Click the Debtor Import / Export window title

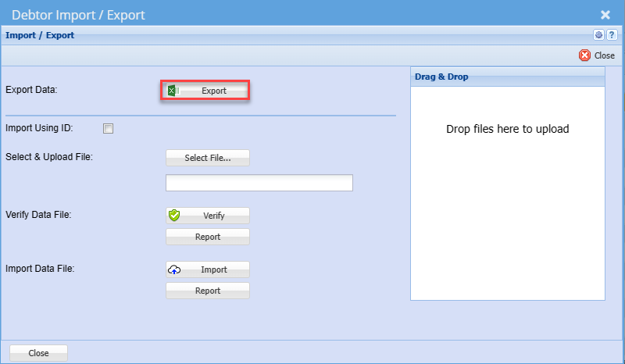click(78, 15)
